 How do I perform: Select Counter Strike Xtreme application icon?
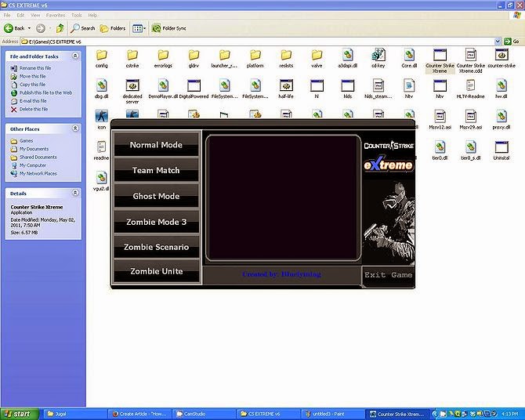[x=440, y=61]
